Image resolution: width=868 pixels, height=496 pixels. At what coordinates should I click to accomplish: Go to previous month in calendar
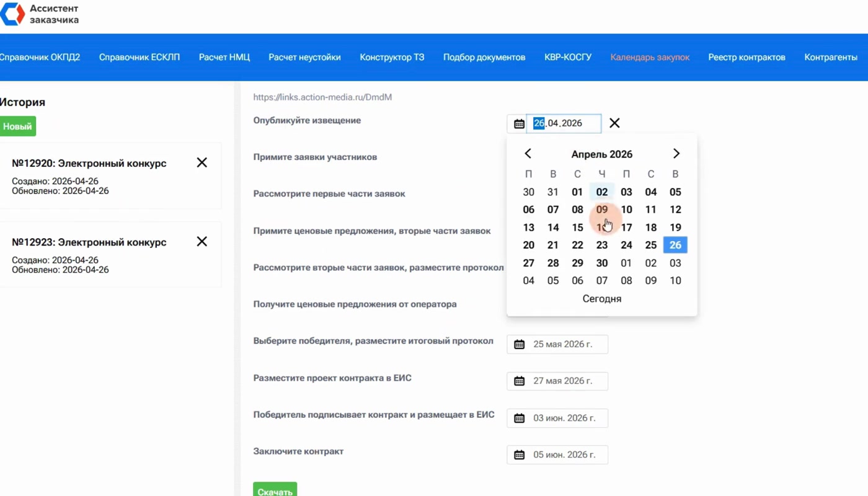pyautogui.click(x=528, y=154)
